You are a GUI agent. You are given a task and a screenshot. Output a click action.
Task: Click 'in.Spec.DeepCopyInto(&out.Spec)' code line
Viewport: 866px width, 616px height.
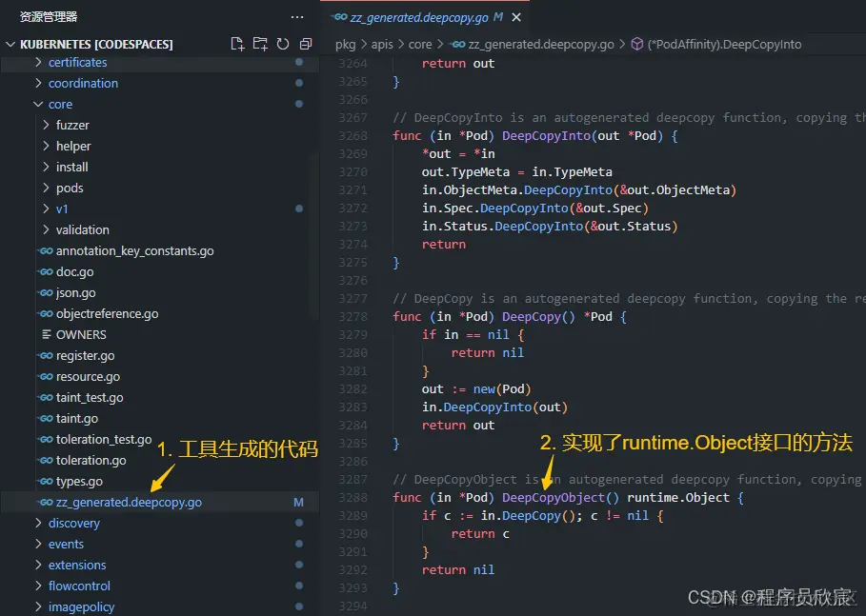point(534,209)
